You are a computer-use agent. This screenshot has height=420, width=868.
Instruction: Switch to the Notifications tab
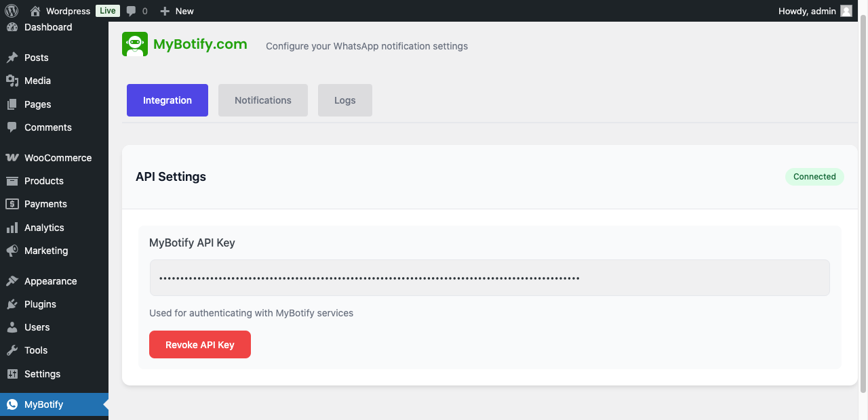point(263,100)
